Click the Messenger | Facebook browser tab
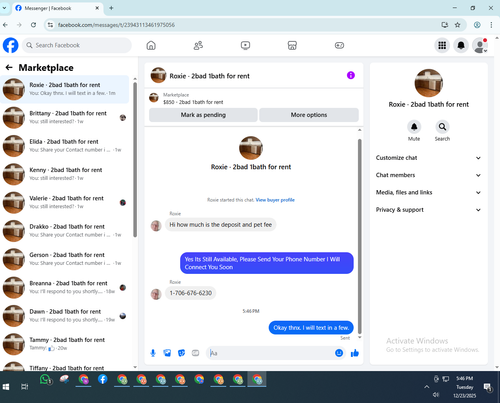 click(57, 8)
